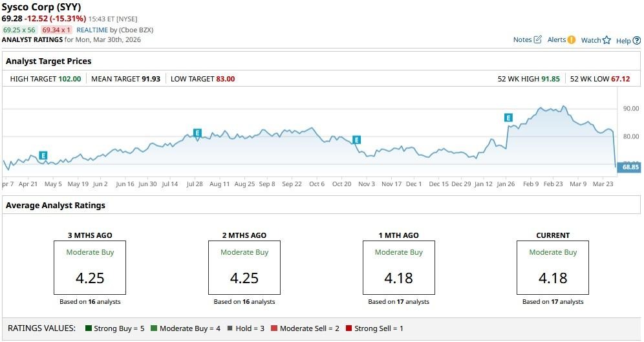Click the 80.00 y-axis label
Viewport: 644px width, 342px height.
pos(631,136)
